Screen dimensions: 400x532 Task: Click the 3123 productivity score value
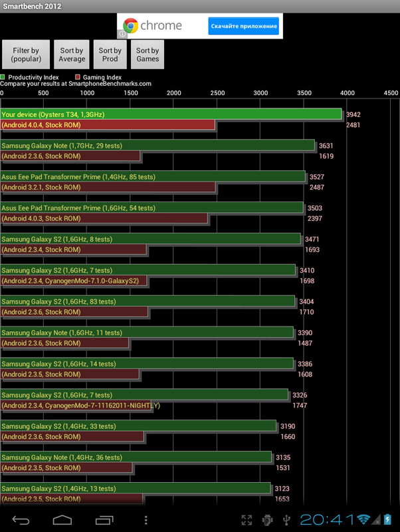pos(282,489)
